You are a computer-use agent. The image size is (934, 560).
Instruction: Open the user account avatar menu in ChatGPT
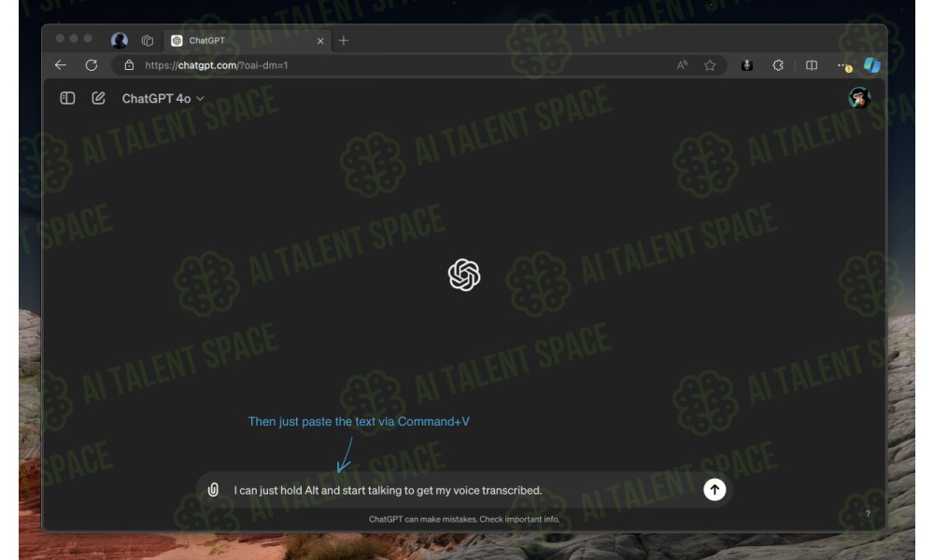point(859,98)
